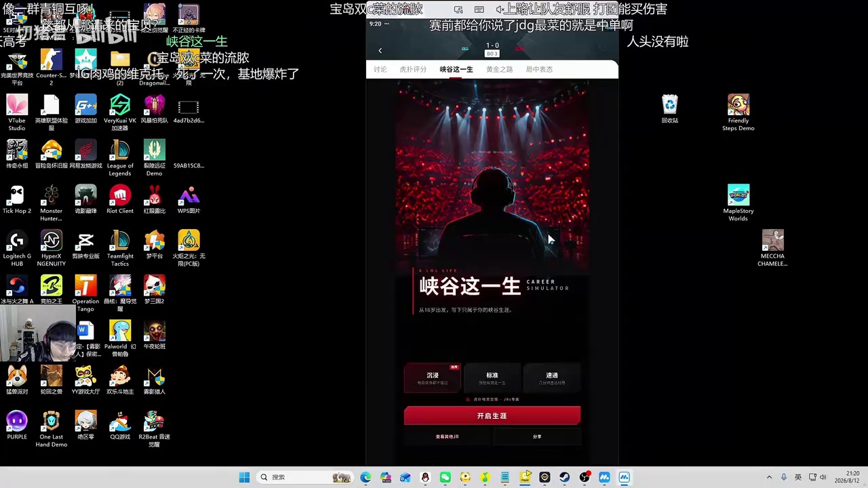Launch VeryKuai VK accelerator shortcut

pos(120,113)
